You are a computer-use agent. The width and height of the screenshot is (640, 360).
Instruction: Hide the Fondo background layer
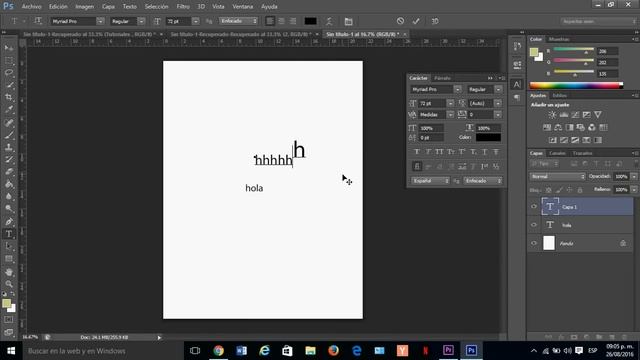pos(533,243)
